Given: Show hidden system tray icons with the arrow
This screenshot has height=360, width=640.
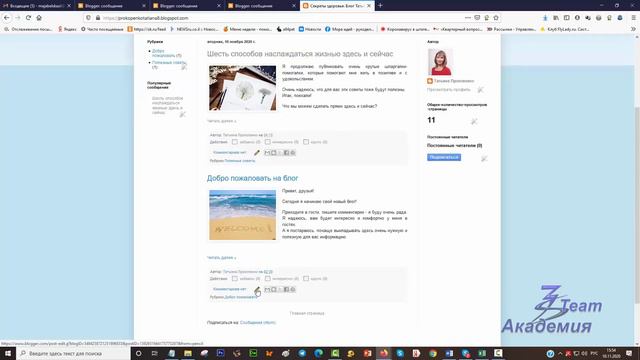Looking at the screenshot, I should (x=560, y=353).
